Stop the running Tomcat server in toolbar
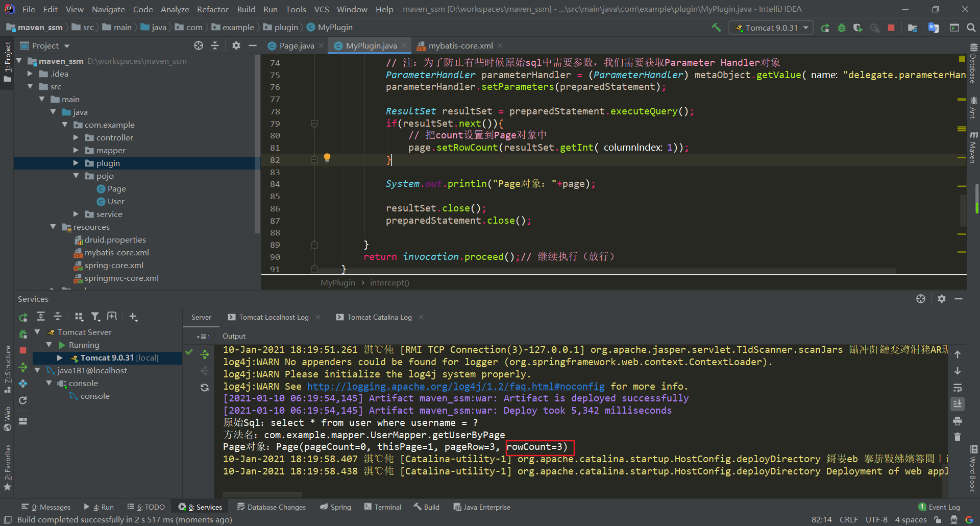The height and width of the screenshot is (526, 980). click(891, 28)
